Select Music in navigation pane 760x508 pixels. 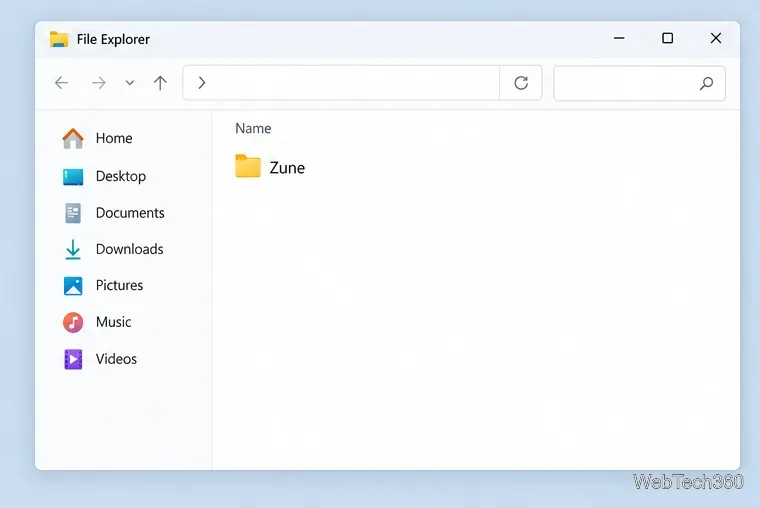tap(113, 322)
